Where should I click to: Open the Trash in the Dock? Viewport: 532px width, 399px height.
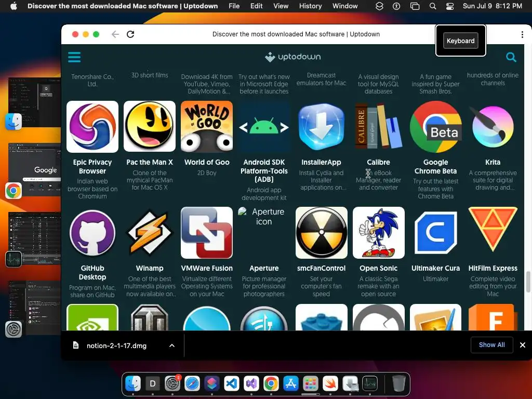398,384
